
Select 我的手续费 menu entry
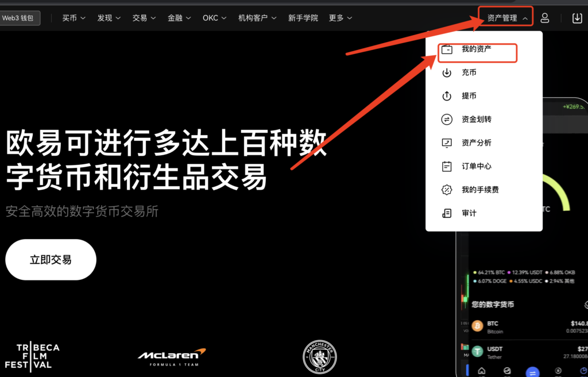click(x=483, y=190)
